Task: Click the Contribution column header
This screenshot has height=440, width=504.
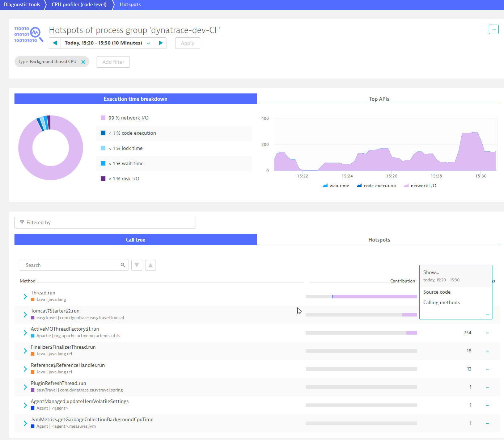Action: [403, 281]
